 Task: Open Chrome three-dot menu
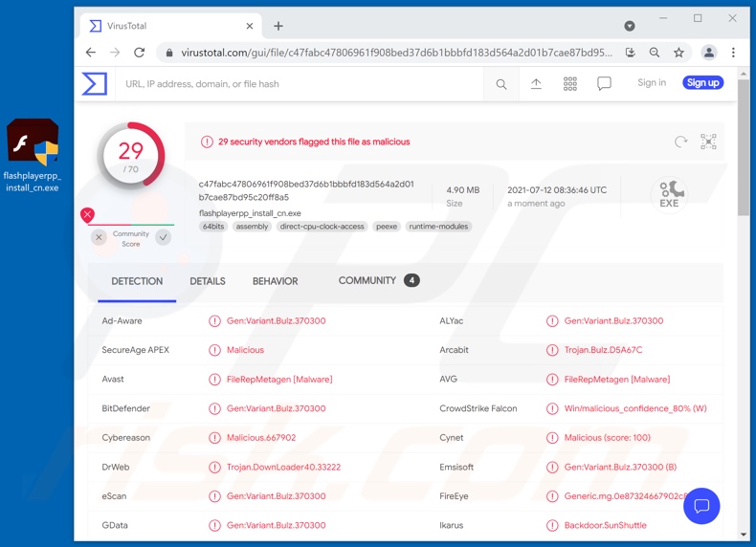click(733, 53)
